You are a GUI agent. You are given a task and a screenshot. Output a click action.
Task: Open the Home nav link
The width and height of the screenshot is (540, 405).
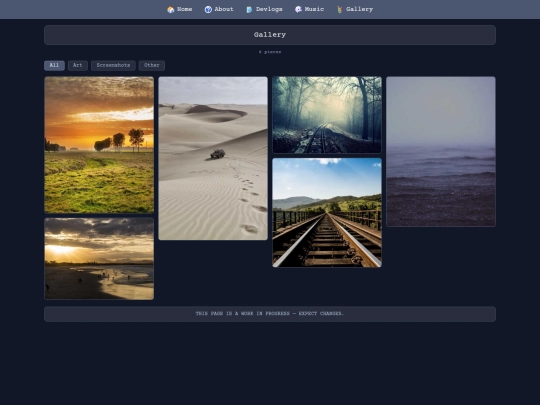(180, 9)
